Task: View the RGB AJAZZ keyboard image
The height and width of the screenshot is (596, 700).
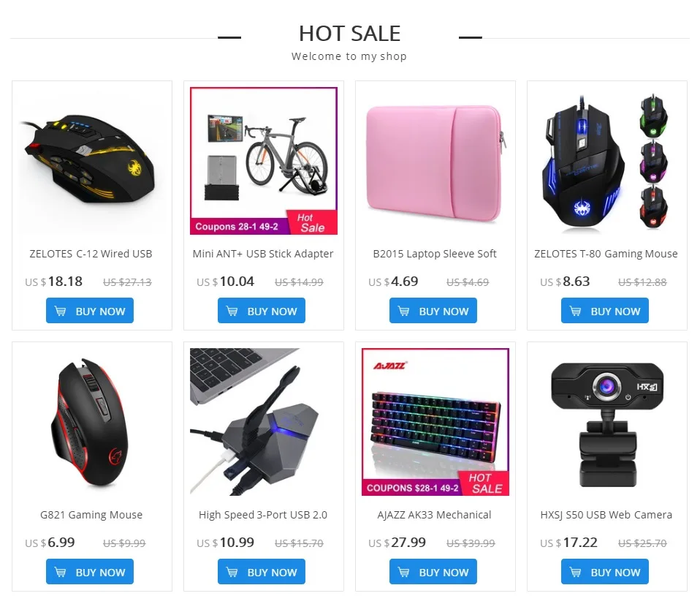Action: pos(435,422)
